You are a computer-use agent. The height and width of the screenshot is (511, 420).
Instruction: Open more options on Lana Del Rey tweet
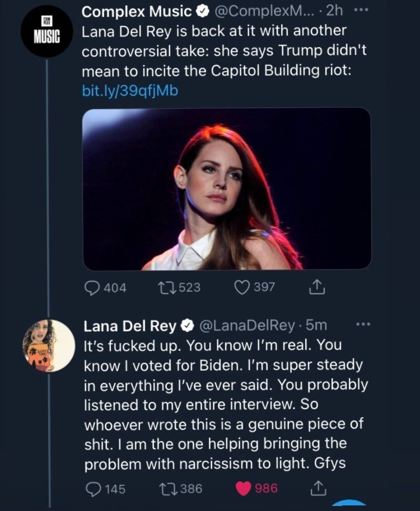tap(364, 324)
